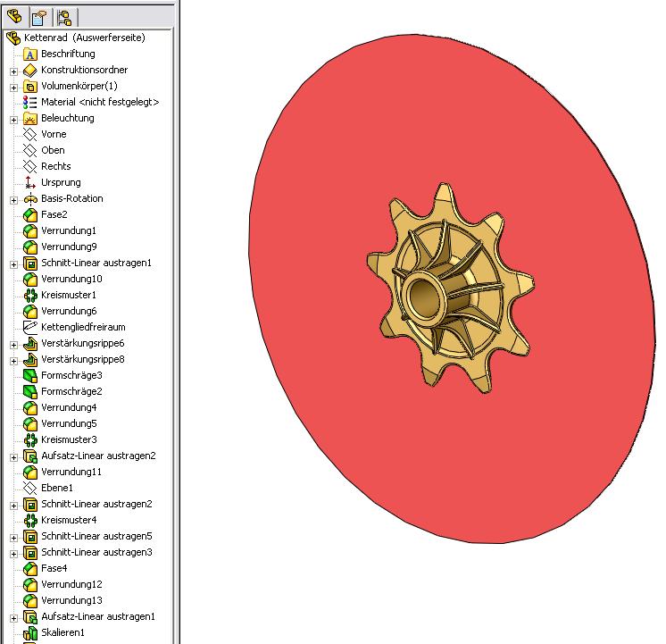Expand Schnitt-Linear austragen3 feature
This screenshot has width=666, height=644.
point(13,554)
